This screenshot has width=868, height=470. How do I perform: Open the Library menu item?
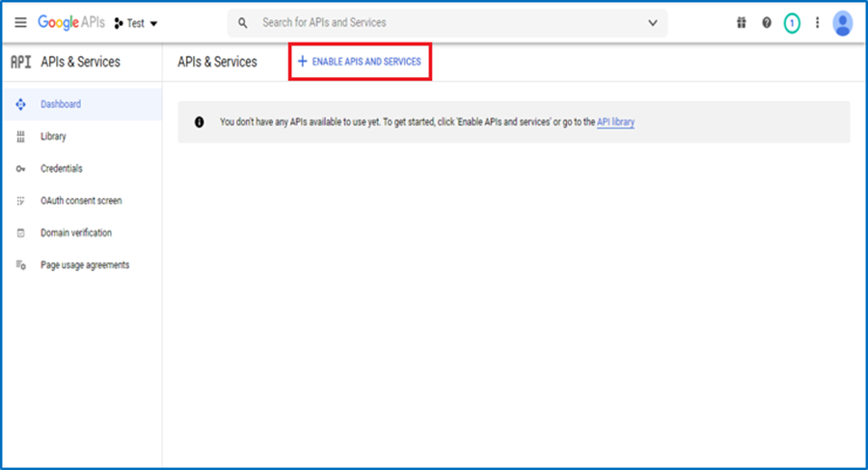[x=53, y=137]
